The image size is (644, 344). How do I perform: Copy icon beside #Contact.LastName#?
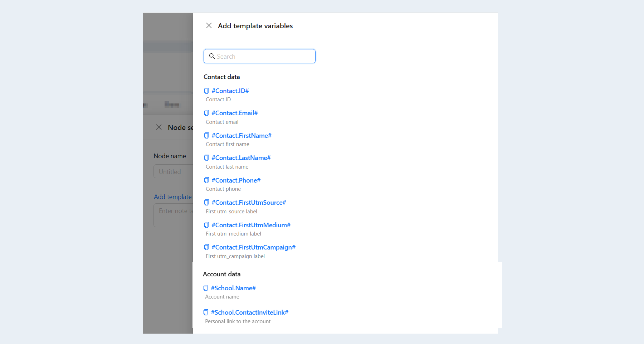[x=206, y=158]
